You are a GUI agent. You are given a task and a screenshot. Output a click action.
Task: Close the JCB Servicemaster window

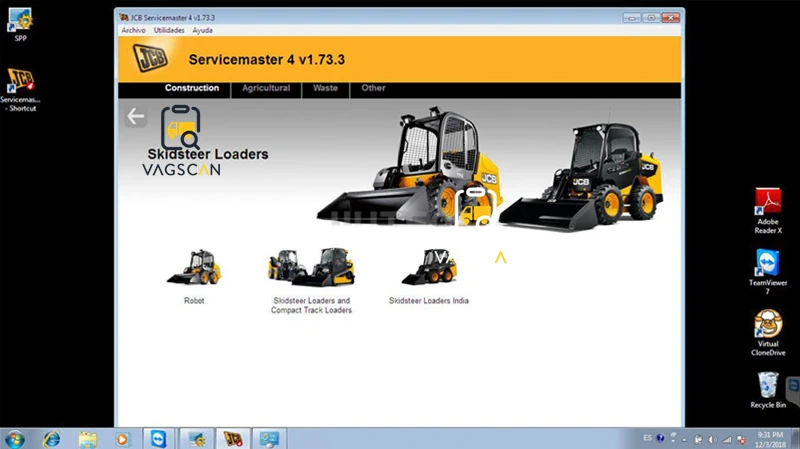pos(671,18)
